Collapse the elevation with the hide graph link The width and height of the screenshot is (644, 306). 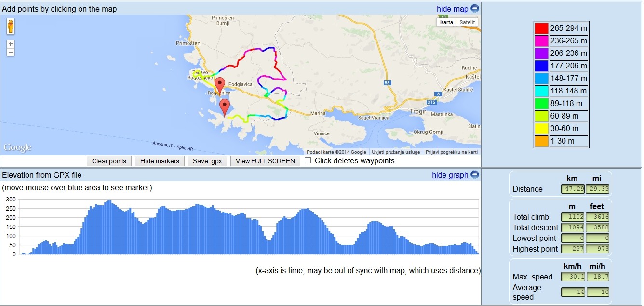pyautogui.click(x=450, y=175)
